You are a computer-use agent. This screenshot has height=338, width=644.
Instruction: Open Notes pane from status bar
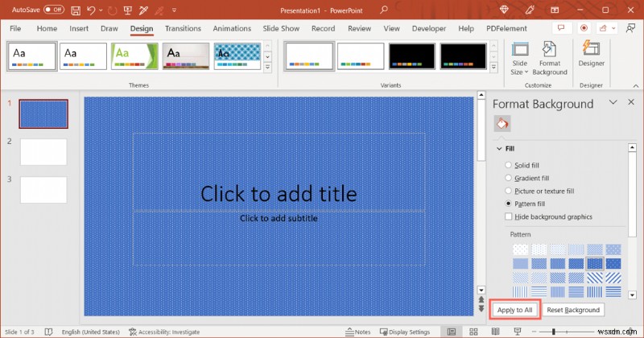tap(357, 332)
